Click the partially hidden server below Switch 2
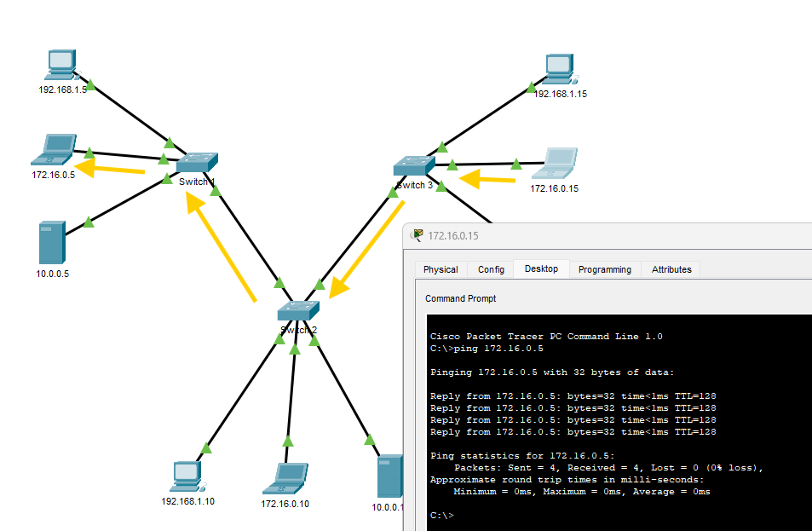This screenshot has height=531, width=812. [x=389, y=476]
